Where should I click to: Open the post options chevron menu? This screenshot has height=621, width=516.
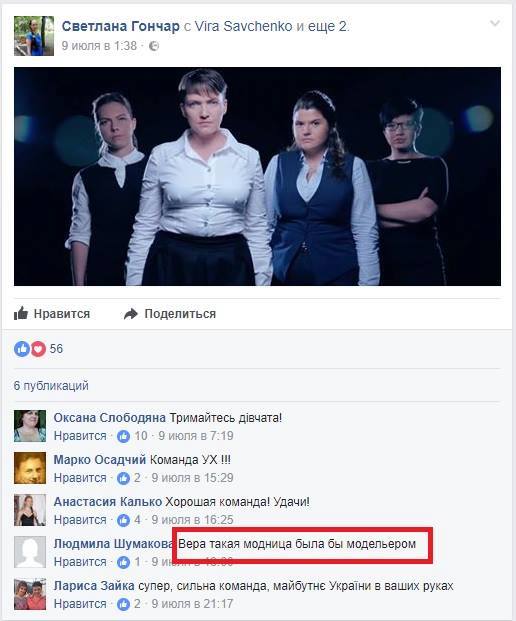pos(495,24)
